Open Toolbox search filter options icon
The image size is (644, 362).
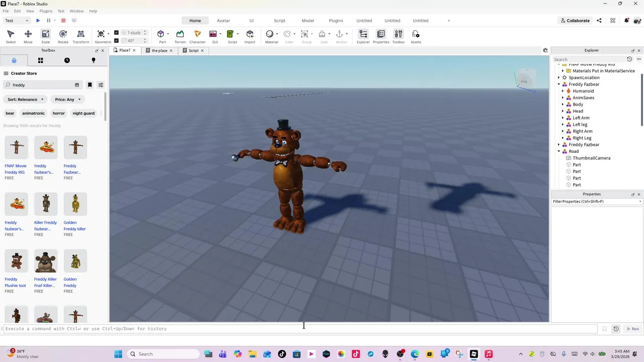[101, 85]
